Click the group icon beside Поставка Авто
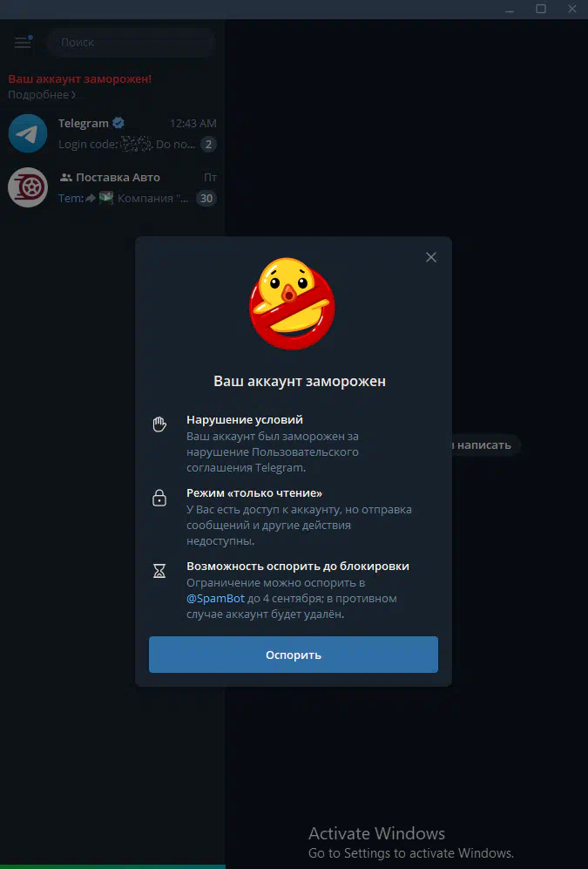This screenshot has width=588, height=869. [66, 177]
